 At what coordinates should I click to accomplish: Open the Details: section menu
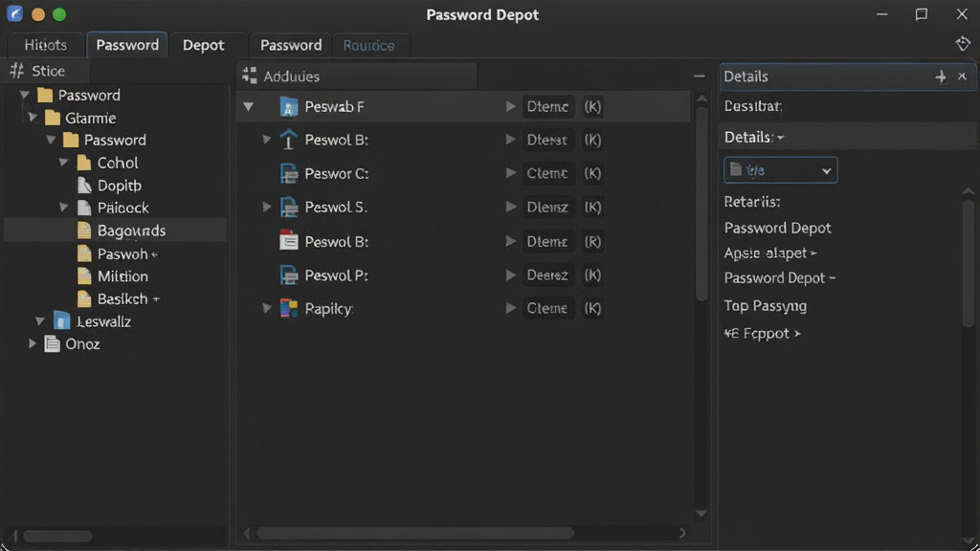[754, 137]
